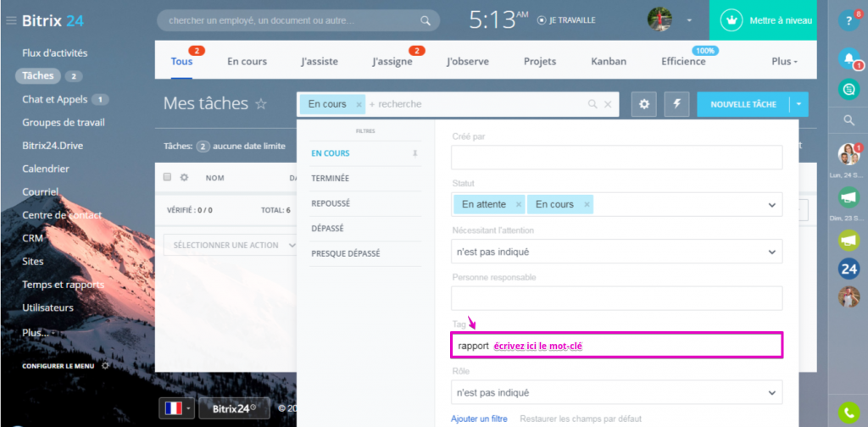Screen dimensions: 868x427
Task: Open the help question mark icon
Action: click(x=849, y=20)
